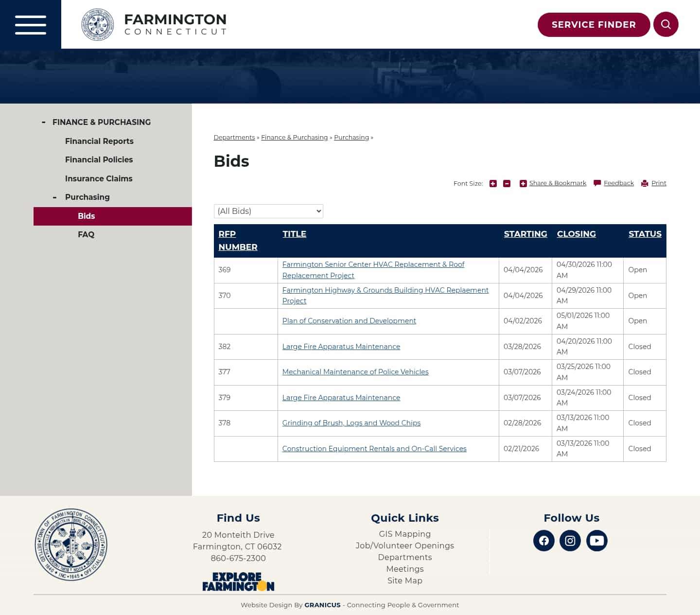
Task: Open the Feedback form
Action: (618, 183)
